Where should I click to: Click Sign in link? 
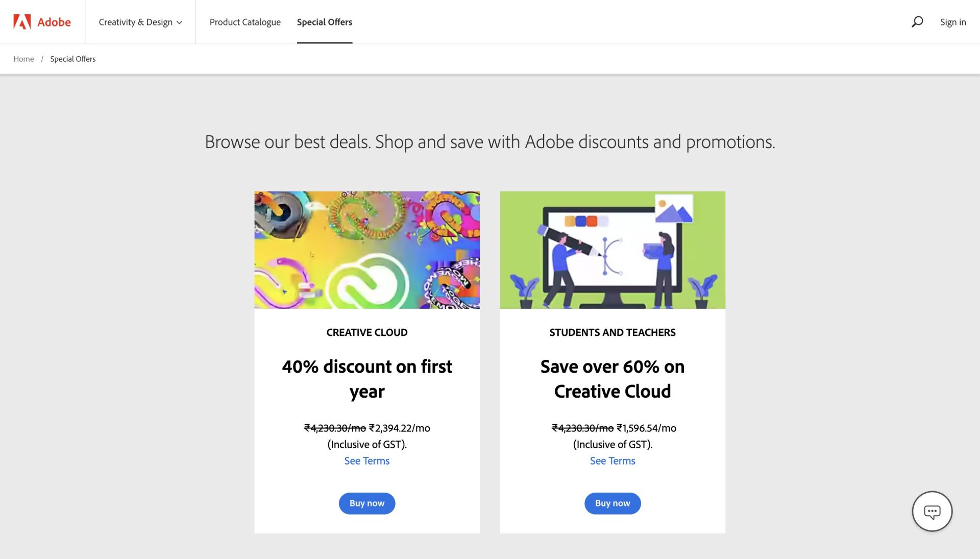(953, 22)
